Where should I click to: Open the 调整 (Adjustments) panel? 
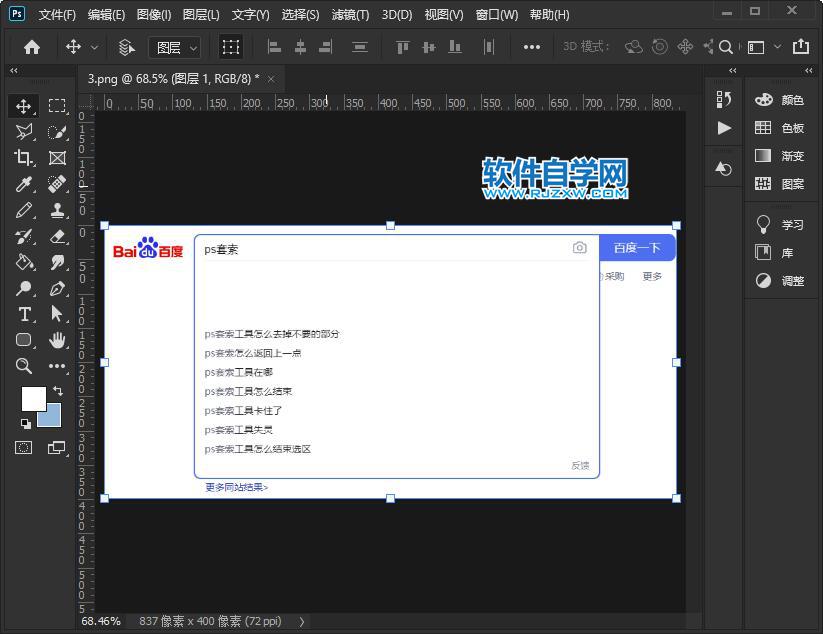pyautogui.click(x=791, y=280)
